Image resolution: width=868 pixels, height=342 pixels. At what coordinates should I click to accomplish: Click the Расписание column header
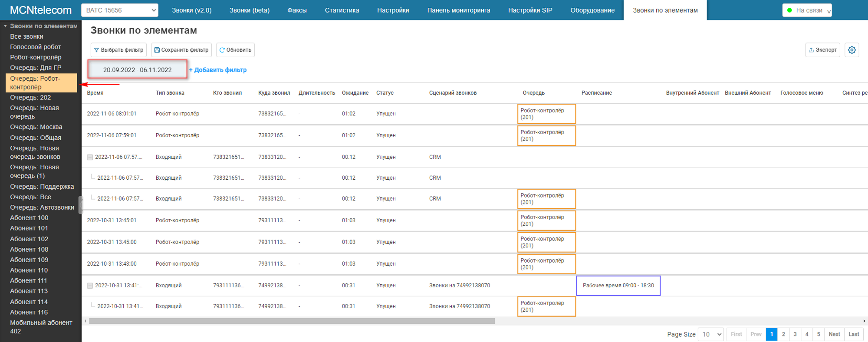point(597,93)
